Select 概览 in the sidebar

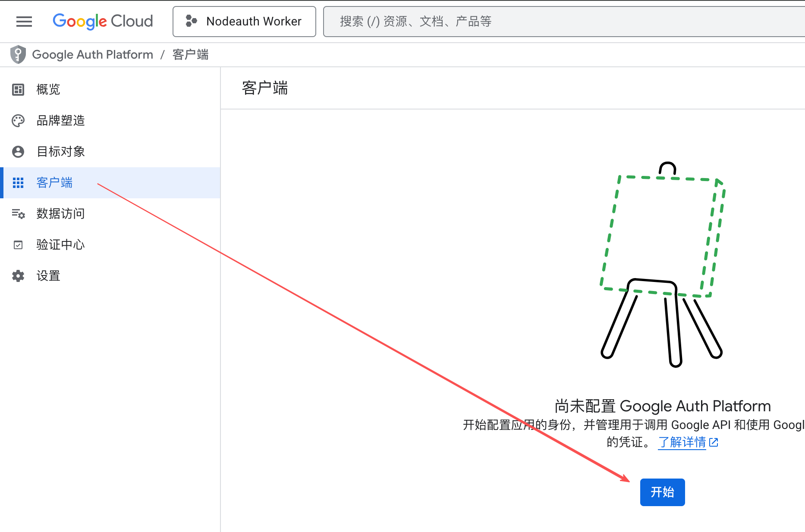pos(48,90)
